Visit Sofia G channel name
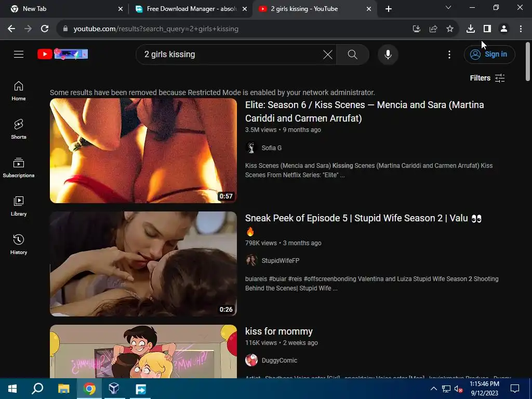This screenshot has height=399, width=532. (271, 148)
